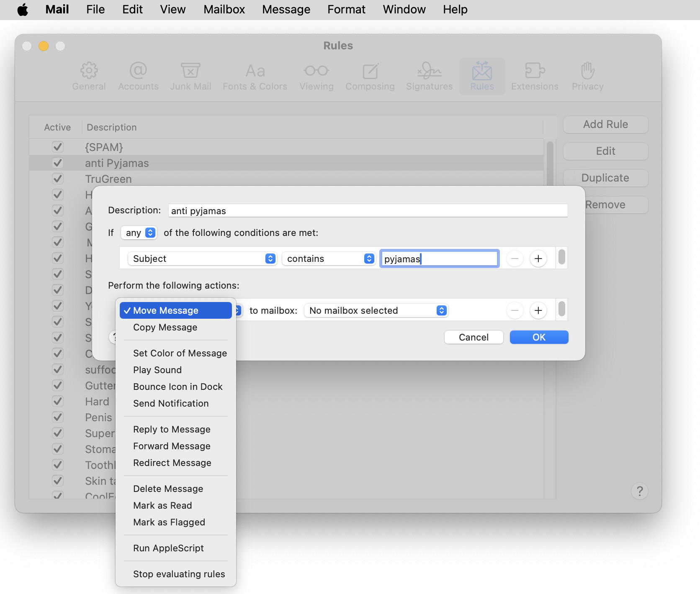Uncheck the Super rule checkbox

coord(58,433)
